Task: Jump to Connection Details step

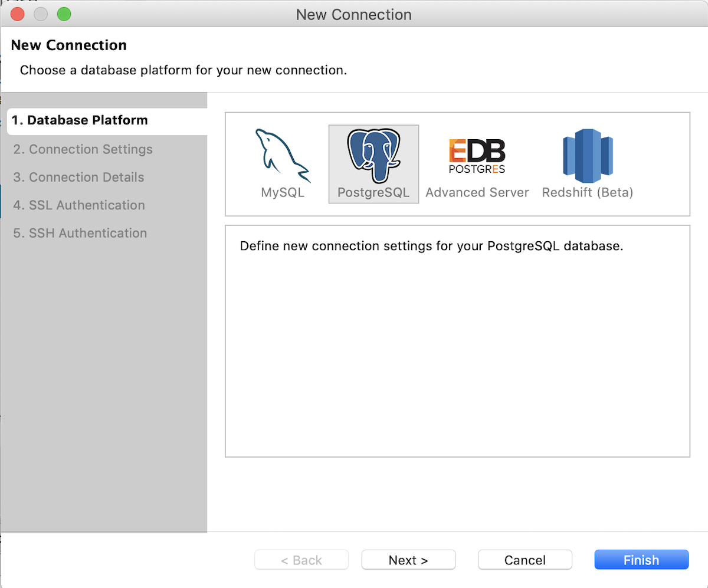Action: 78,178
